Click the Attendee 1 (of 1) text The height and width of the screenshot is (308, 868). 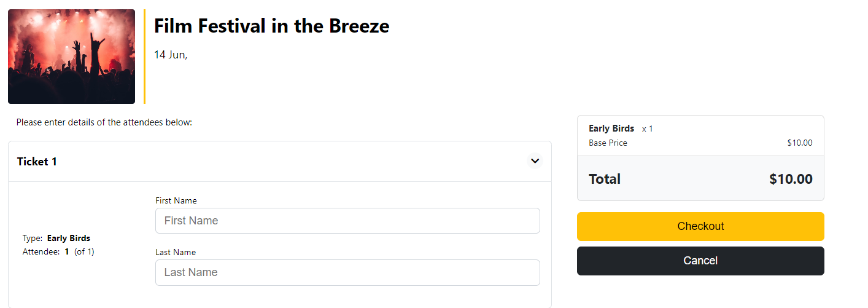coord(58,251)
